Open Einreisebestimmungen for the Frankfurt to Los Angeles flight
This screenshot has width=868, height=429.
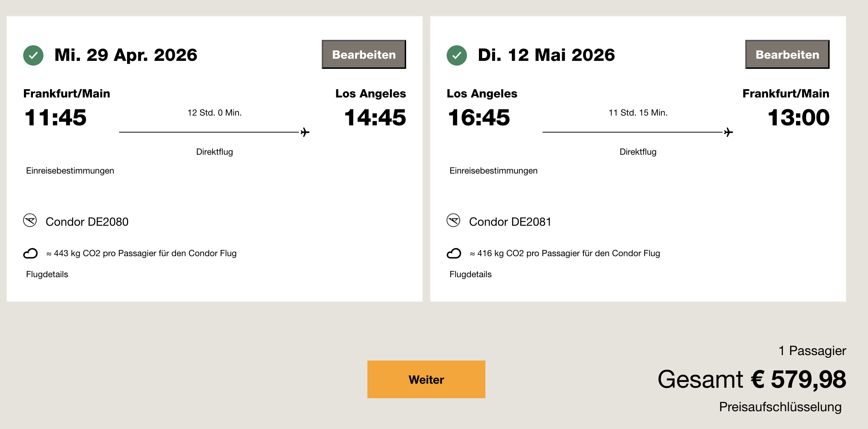[x=70, y=171]
